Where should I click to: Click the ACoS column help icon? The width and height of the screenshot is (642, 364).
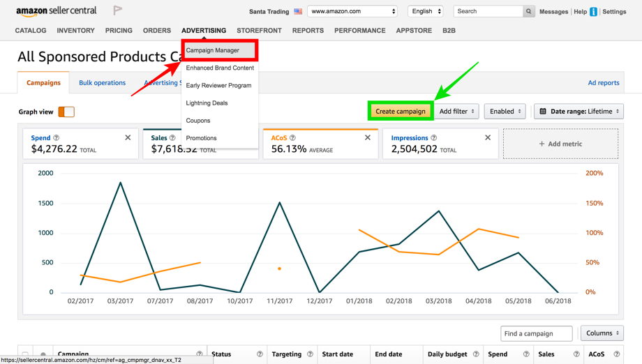click(x=617, y=354)
